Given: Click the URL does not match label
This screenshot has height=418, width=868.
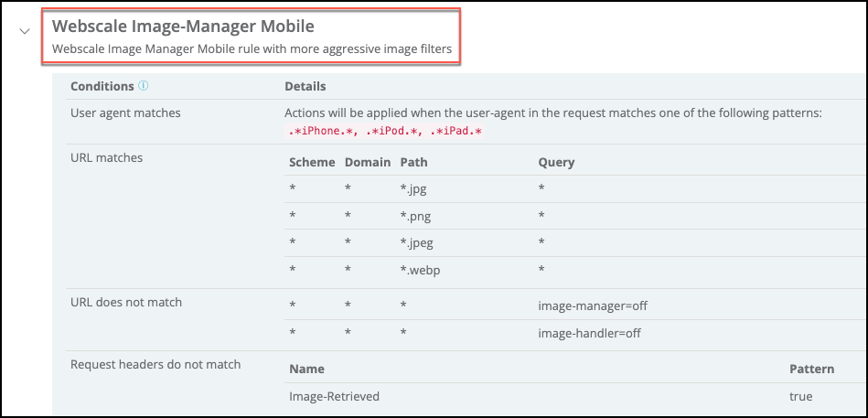Looking at the screenshot, I should (x=123, y=301).
